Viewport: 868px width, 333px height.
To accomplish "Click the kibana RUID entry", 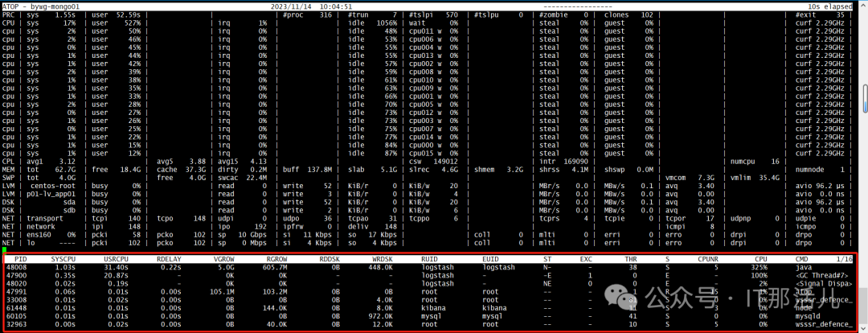I will click(433, 308).
